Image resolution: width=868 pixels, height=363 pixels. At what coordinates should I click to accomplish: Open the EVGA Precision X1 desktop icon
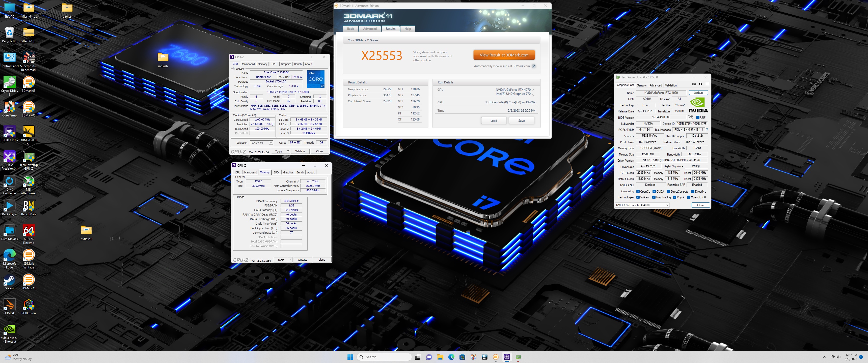[x=9, y=160]
